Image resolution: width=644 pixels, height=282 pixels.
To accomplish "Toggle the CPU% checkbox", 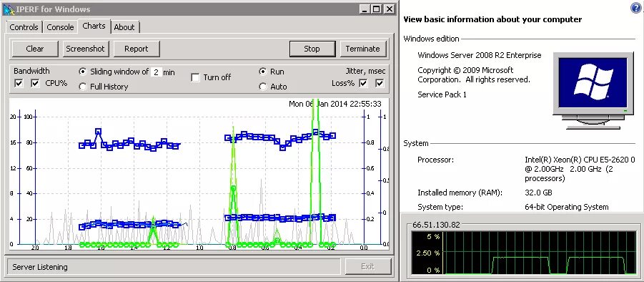I will click(x=35, y=84).
